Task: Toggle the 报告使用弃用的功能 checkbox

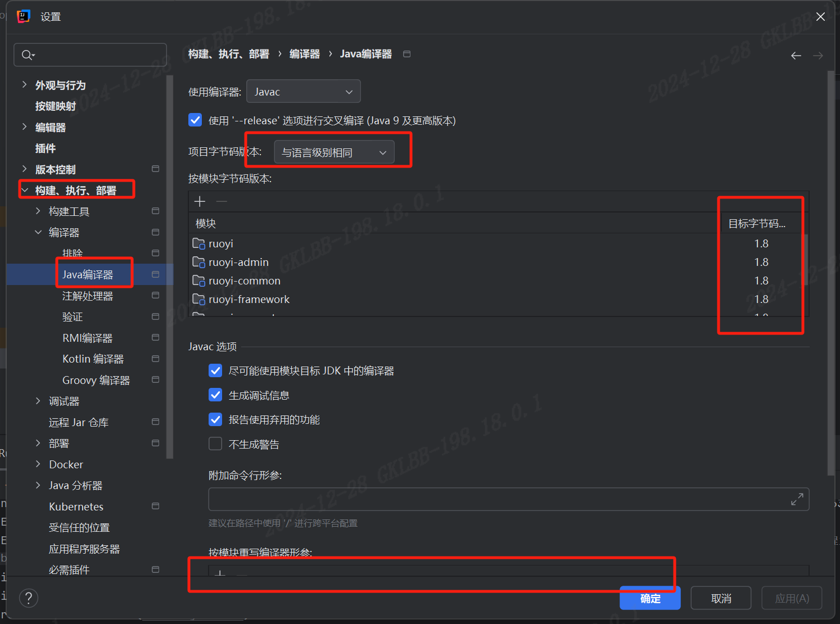Action: pyautogui.click(x=215, y=419)
